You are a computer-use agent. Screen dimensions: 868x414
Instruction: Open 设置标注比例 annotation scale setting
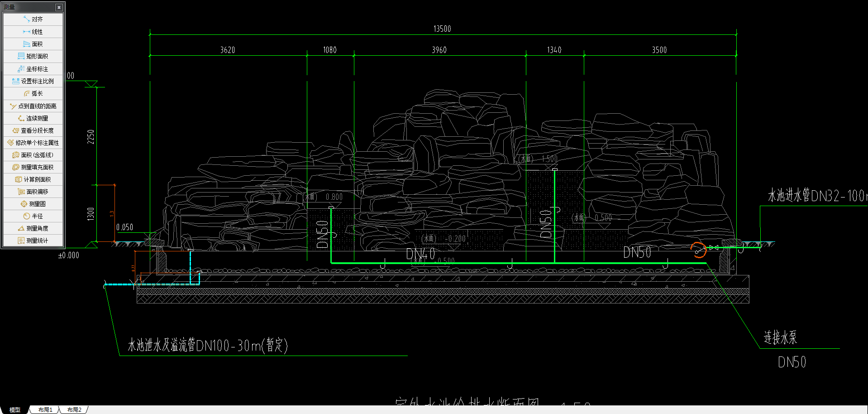(33, 81)
